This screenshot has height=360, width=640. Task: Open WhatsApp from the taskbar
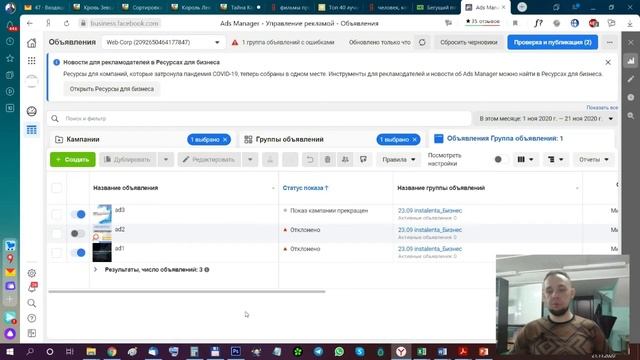(x=339, y=351)
